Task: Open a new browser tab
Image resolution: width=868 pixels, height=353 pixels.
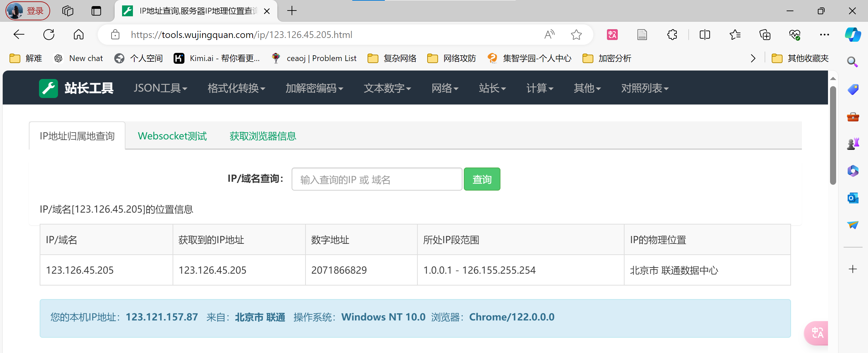Action: point(292,11)
